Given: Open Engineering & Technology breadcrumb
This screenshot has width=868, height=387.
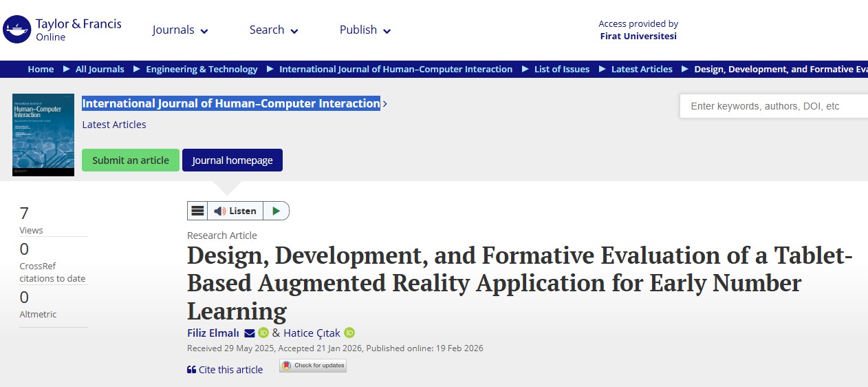Looking at the screenshot, I should tap(202, 69).
